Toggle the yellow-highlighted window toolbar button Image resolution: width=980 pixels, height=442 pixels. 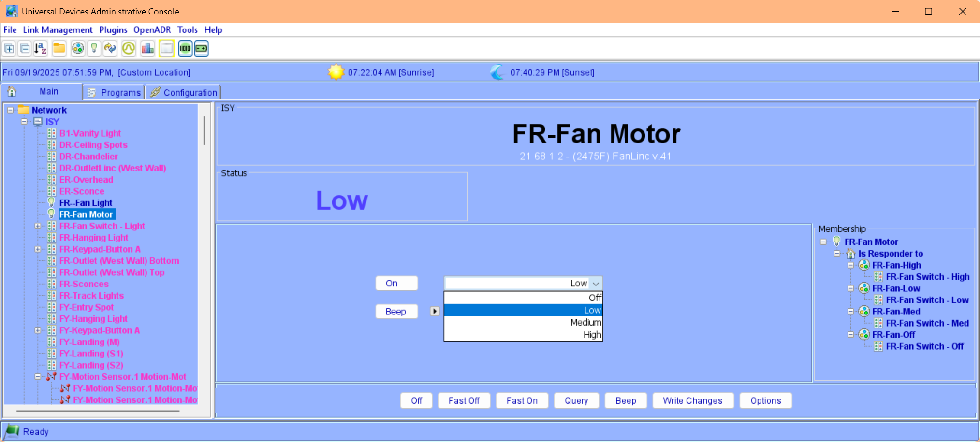[x=166, y=48]
